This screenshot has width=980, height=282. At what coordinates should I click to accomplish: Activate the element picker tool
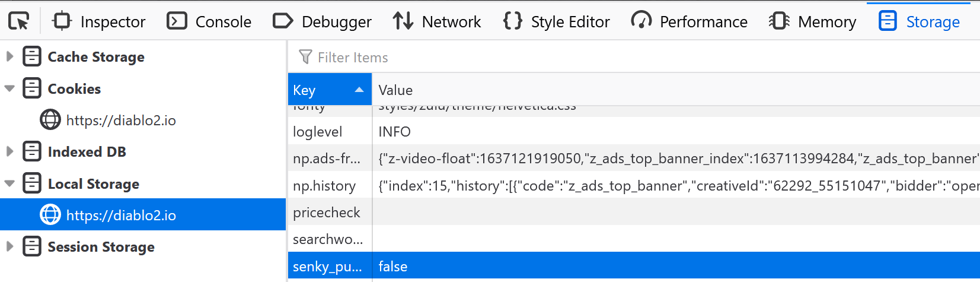pyautogui.click(x=19, y=22)
